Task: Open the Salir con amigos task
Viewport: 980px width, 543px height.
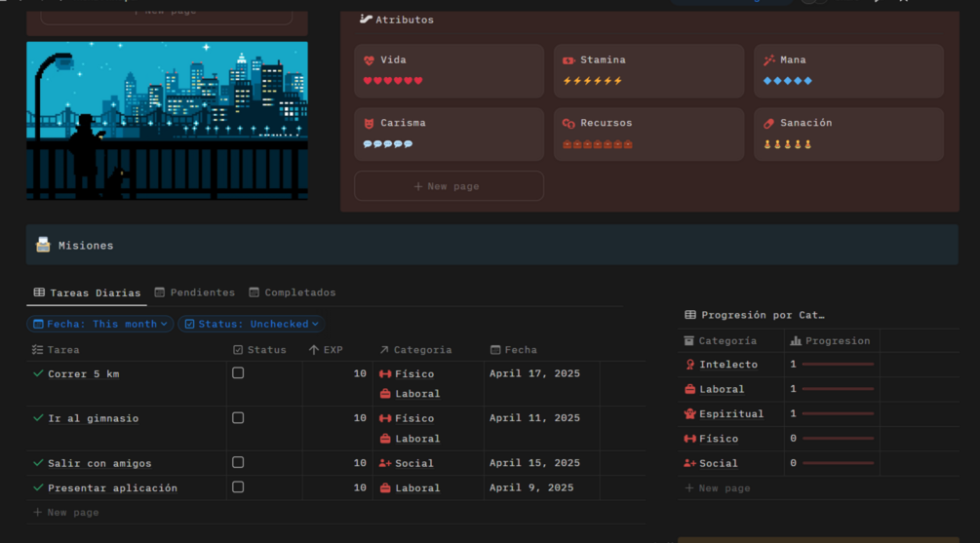Action: tap(99, 463)
